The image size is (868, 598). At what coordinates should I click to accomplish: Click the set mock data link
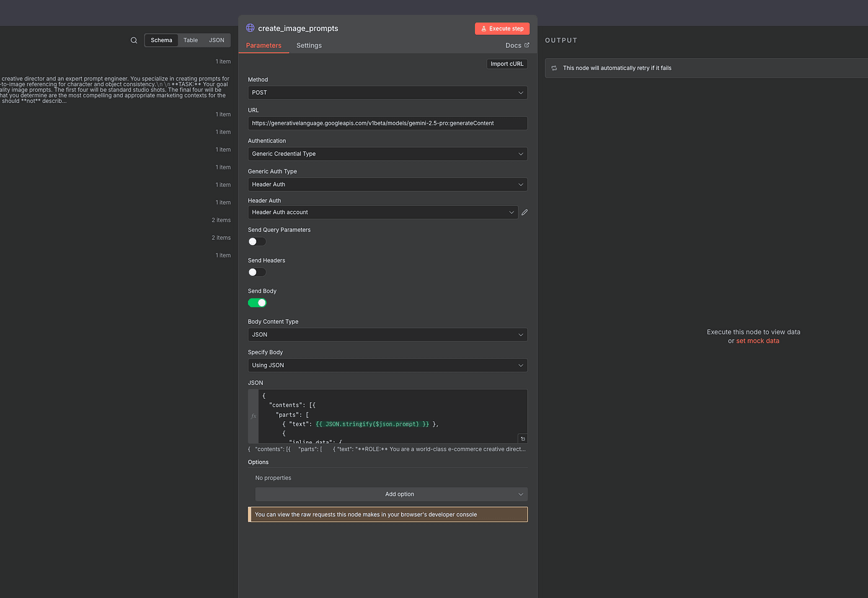[758, 341]
